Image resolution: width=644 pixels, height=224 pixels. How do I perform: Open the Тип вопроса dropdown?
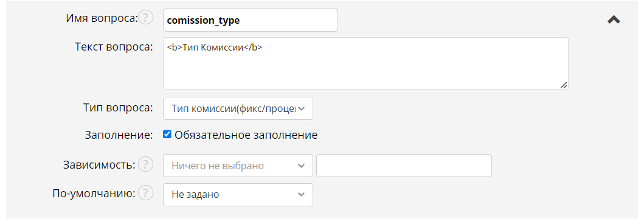(238, 108)
